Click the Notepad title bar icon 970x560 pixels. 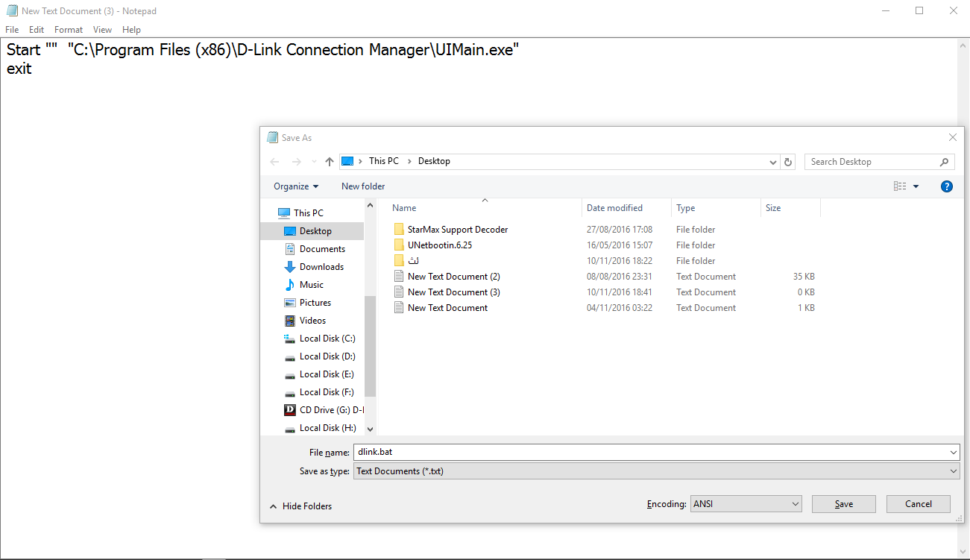point(12,10)
